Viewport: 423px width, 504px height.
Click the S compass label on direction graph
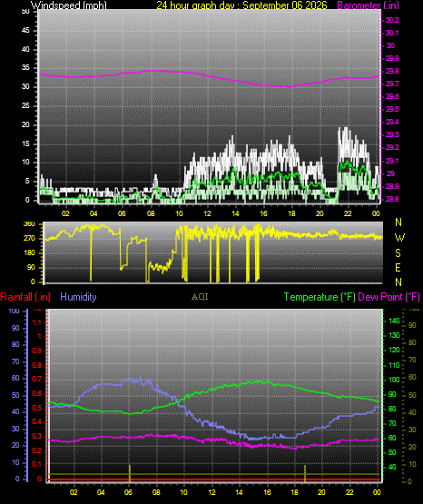click(398, 253)
